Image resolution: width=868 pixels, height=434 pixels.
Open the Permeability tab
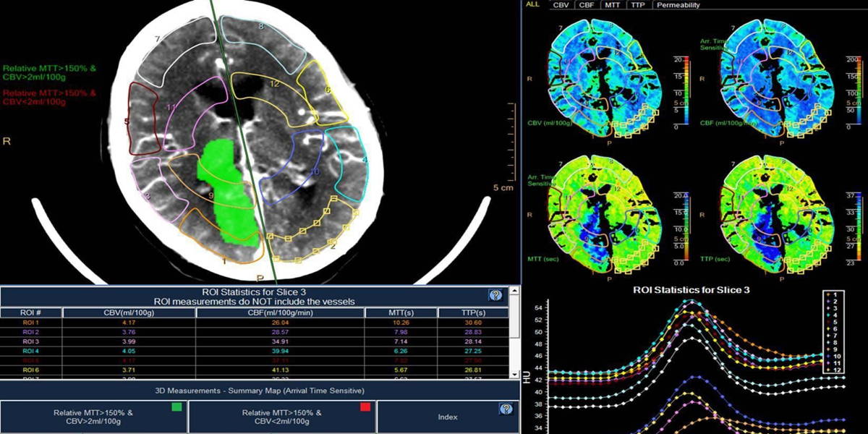[678, 5]
